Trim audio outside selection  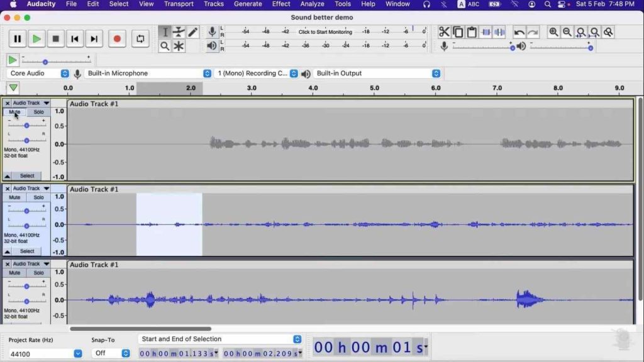(486, 32)
